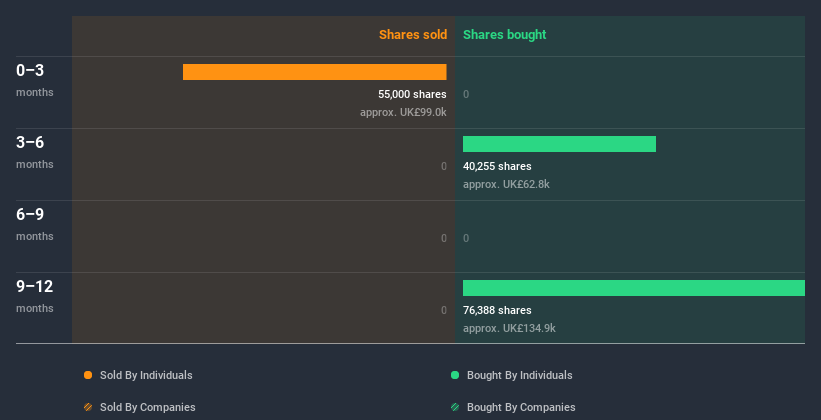Click the Shares sold column header
The image size is (821, 420).
pyautogui.click(x=413, y=35)
